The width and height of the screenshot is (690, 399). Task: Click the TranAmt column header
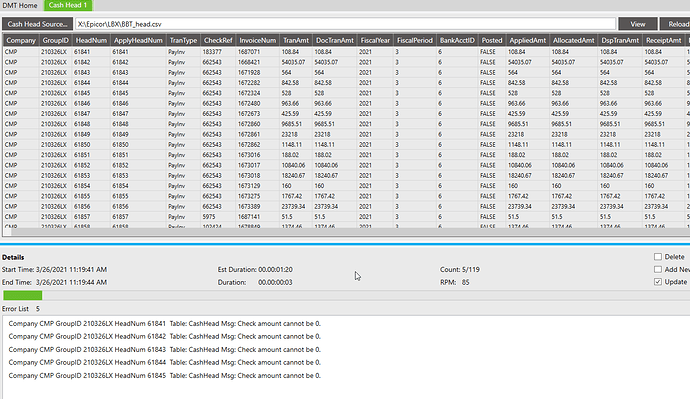296,40
